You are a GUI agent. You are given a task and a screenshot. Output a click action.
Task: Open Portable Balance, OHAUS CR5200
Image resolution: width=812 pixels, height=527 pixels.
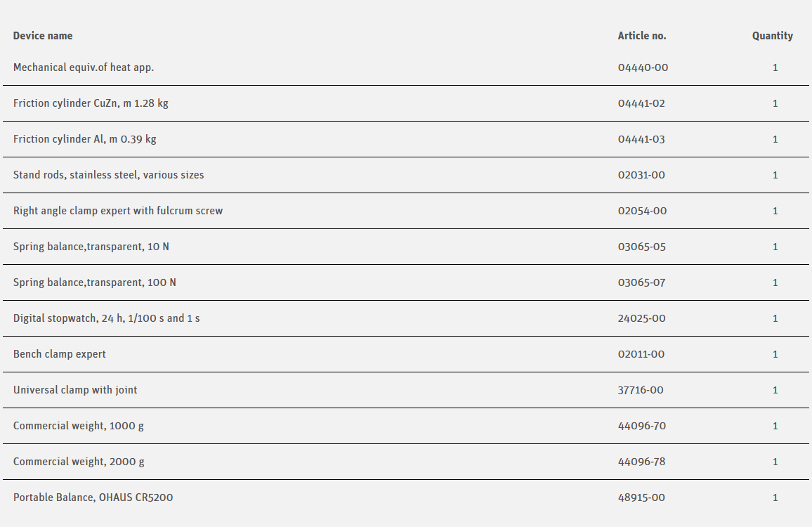point(93,498)
